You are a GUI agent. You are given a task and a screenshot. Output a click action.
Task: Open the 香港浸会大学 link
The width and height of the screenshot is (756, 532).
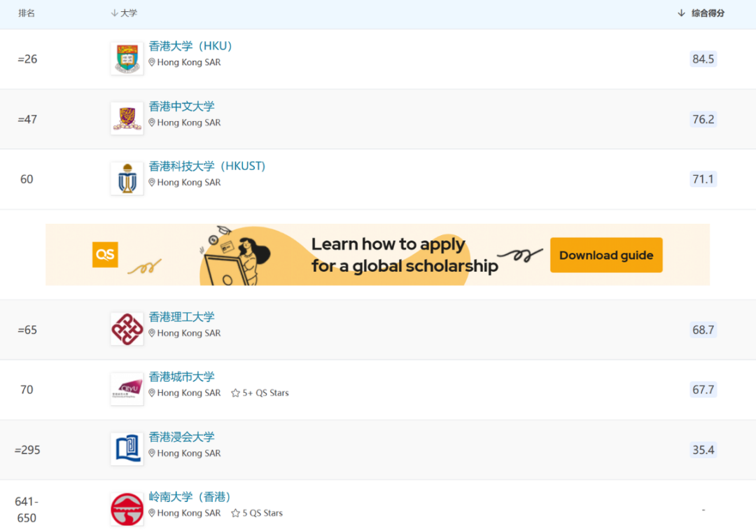click(x=181, y=437)
